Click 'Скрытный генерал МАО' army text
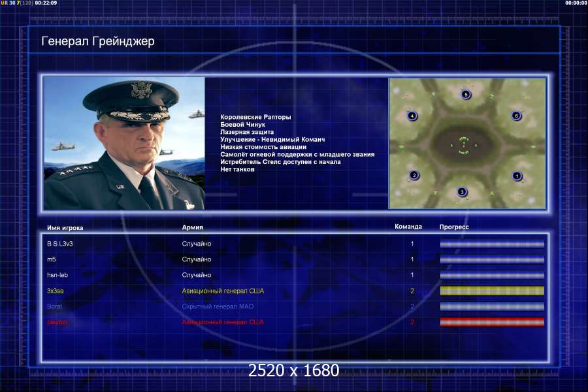The width and height of the screenshot is (588, 392). (x=218, y=306)
